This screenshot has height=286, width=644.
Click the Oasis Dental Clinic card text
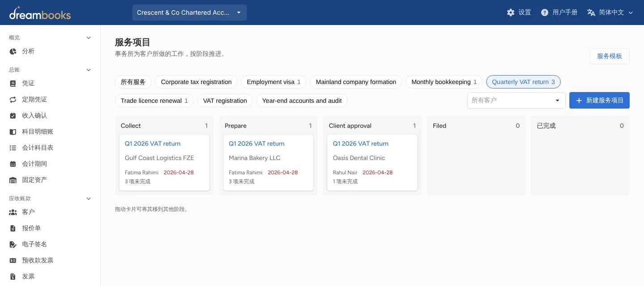359,158
